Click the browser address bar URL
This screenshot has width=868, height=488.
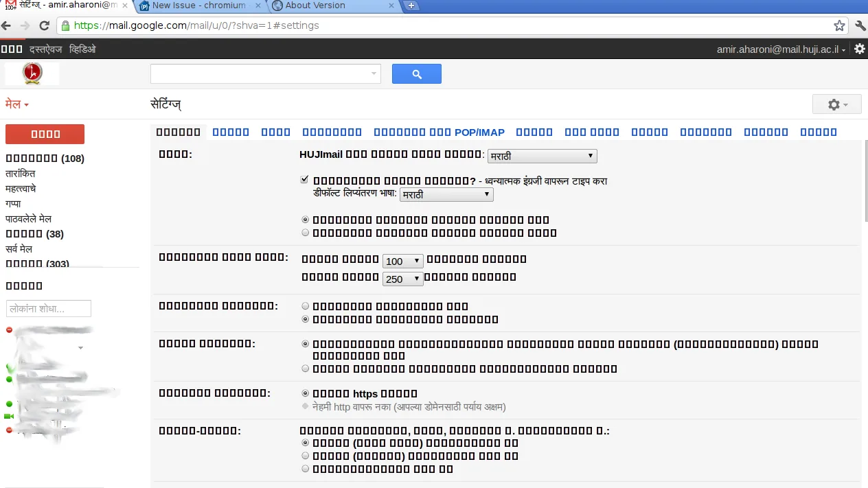(x=196, y=25)
